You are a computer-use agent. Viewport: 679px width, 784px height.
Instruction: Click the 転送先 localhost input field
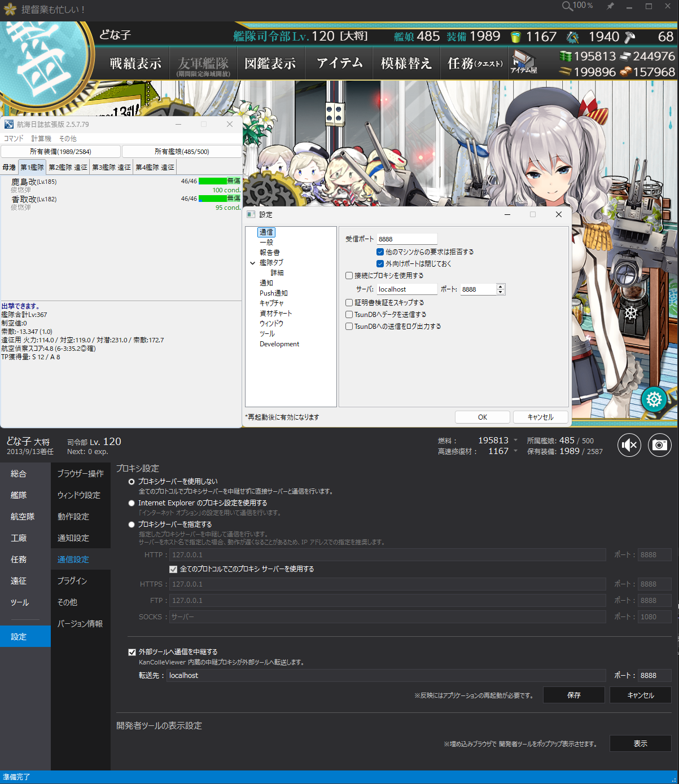tap(387, 675)
